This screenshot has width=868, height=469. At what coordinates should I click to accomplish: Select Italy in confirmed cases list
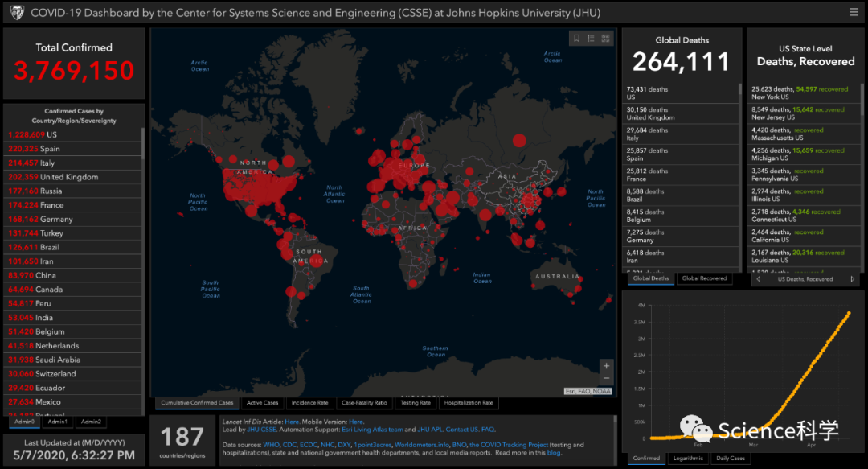pyautogui.click(x=72, y=163)
